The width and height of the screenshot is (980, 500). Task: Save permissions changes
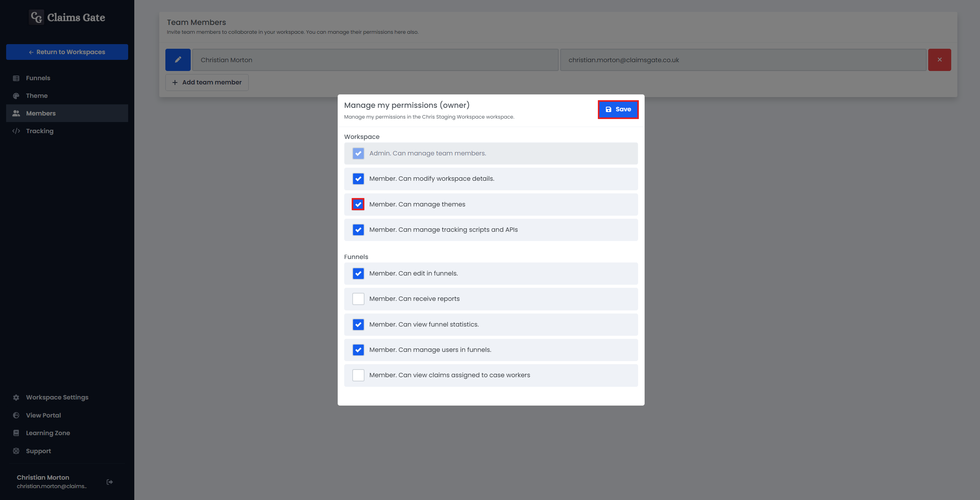pyautogui.click(x=618, y=109)
